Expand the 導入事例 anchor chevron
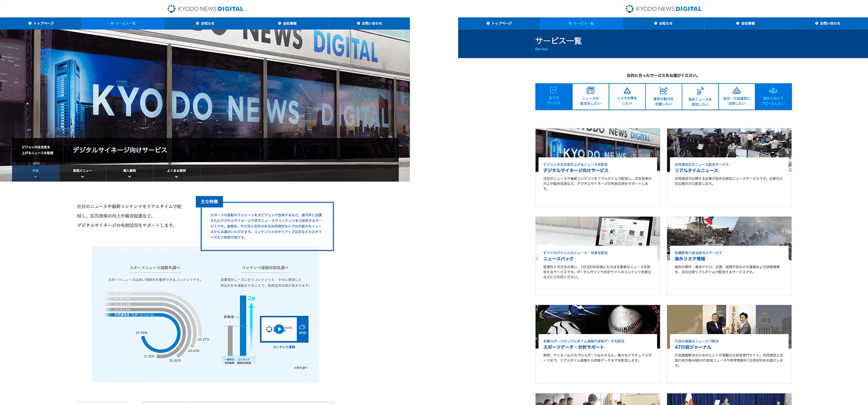Image resolution: width=868 pixels, height=405 pixels. (129, 176)
